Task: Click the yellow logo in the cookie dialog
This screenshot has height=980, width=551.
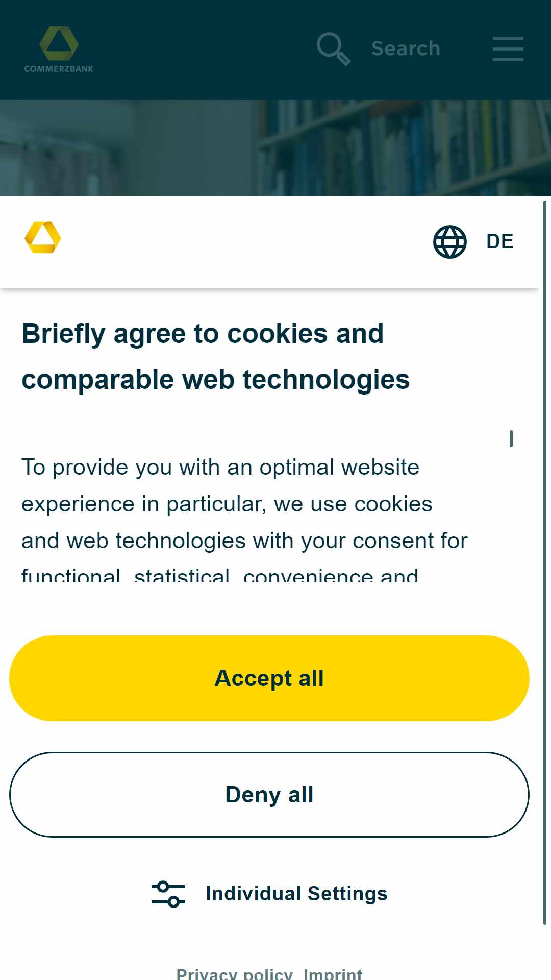Action: click(x=43, y=237)
